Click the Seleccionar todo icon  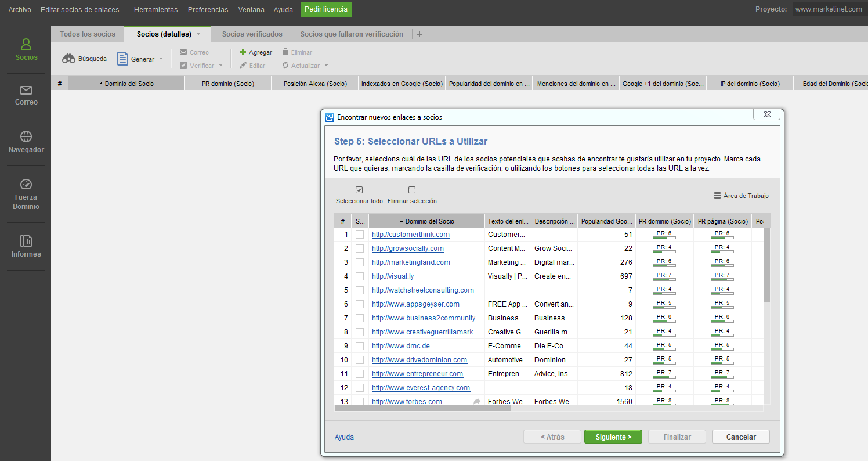[x=359, y=190]
